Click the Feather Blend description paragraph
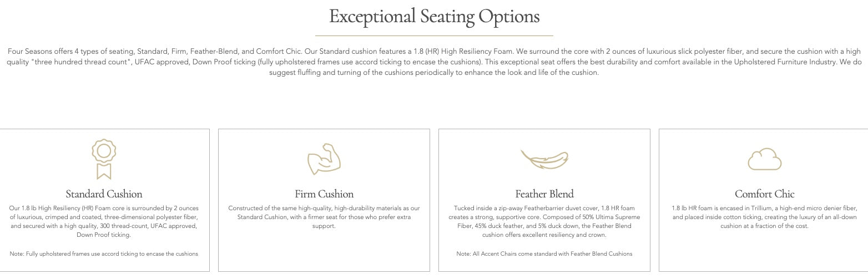The width and height of the screenshot is (868, 279). 544,221
